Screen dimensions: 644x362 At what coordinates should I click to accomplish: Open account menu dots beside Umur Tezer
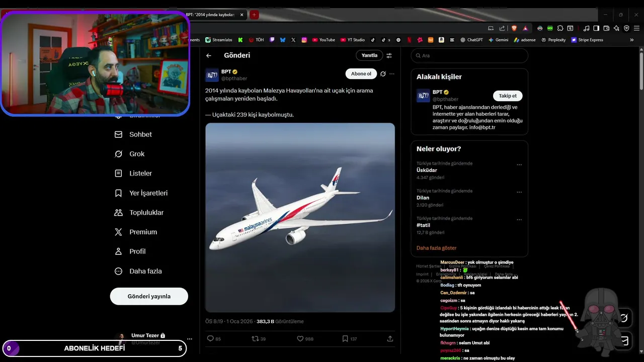coord(190,339)
